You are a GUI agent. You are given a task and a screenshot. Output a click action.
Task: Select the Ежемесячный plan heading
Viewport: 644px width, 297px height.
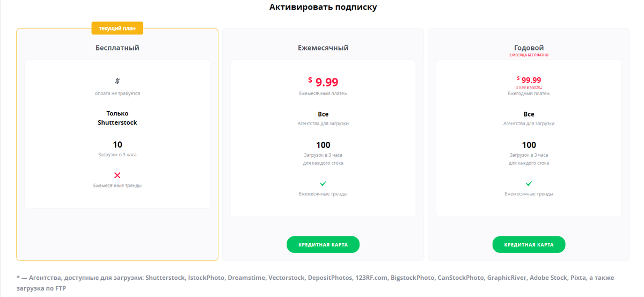click(323, 48)
